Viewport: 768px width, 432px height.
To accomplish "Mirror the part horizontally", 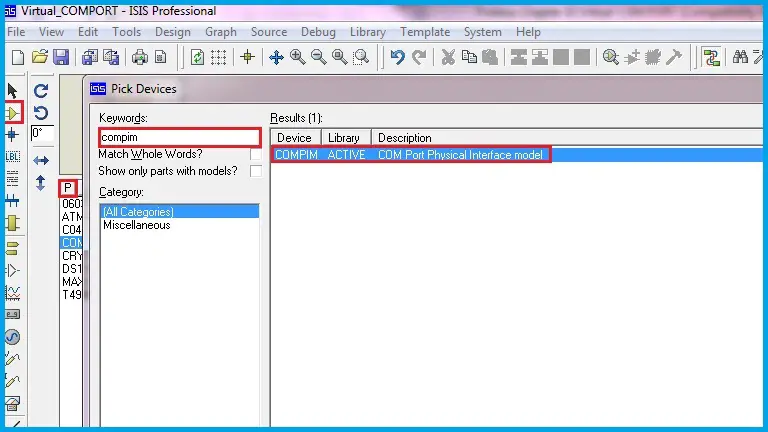I will 41,160.
